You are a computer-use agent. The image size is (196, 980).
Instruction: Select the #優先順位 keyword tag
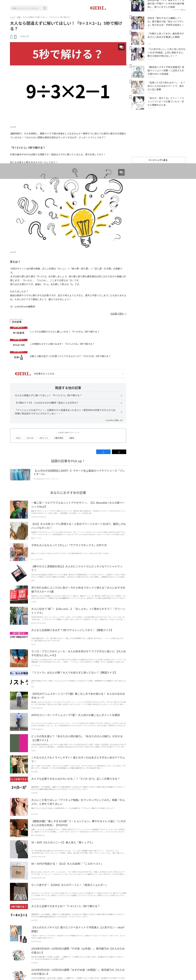click(x=59, y=438)
